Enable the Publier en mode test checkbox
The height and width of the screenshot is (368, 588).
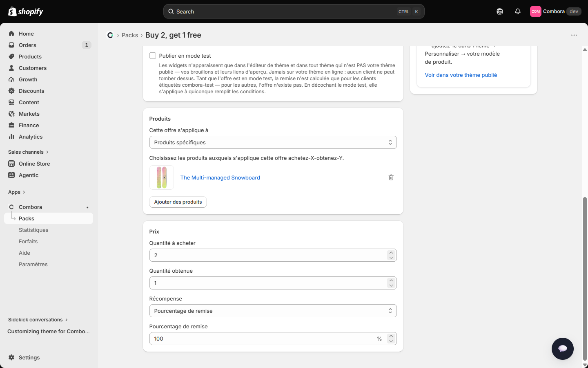153,56
